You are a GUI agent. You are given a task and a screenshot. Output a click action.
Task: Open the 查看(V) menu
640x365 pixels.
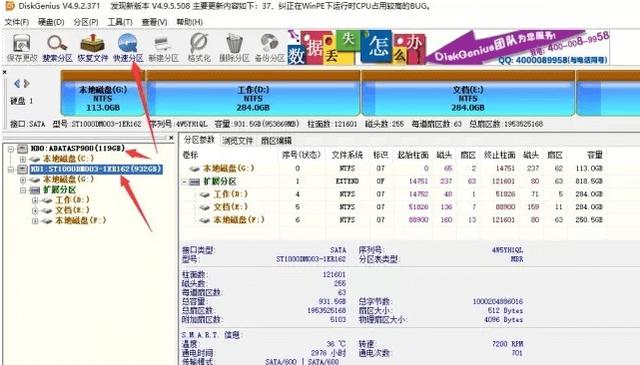point(154,22)
